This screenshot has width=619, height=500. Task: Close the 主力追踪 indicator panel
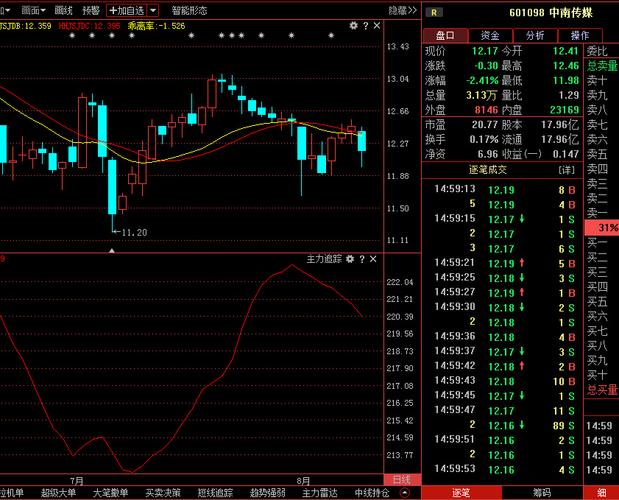point(373,259)
